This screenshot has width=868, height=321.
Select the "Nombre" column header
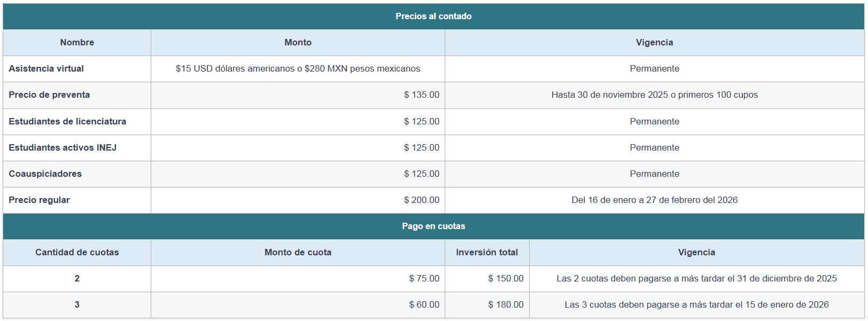pos(77,43)
